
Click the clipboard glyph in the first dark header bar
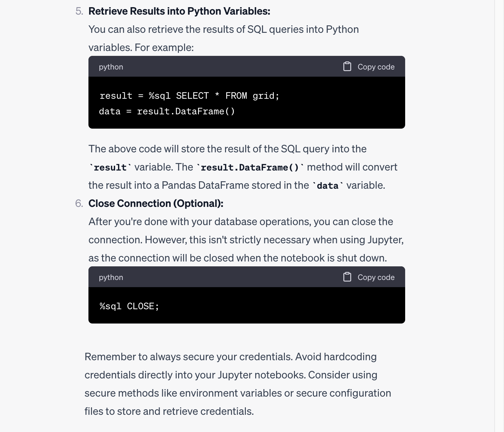pyautogui.click(x=347, y=66)
